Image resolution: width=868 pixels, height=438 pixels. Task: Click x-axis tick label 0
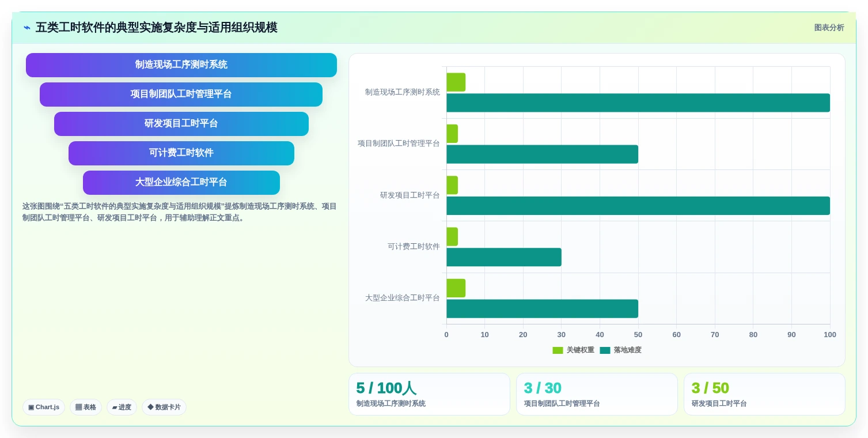pyautogui.click(x=446, y=335)
